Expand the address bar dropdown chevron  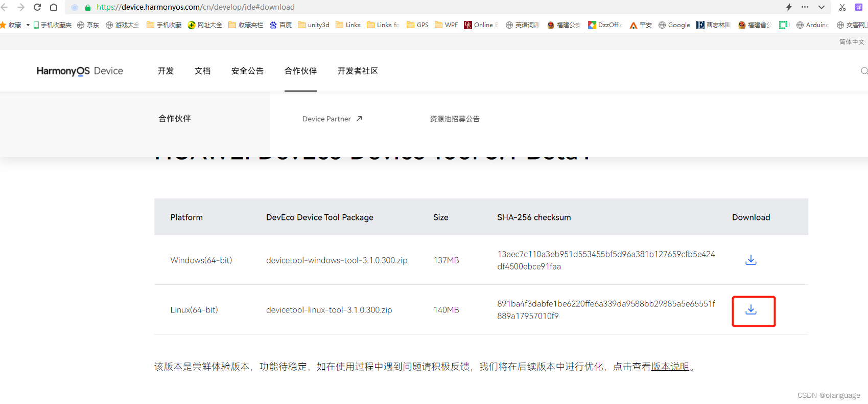(822, 7)
